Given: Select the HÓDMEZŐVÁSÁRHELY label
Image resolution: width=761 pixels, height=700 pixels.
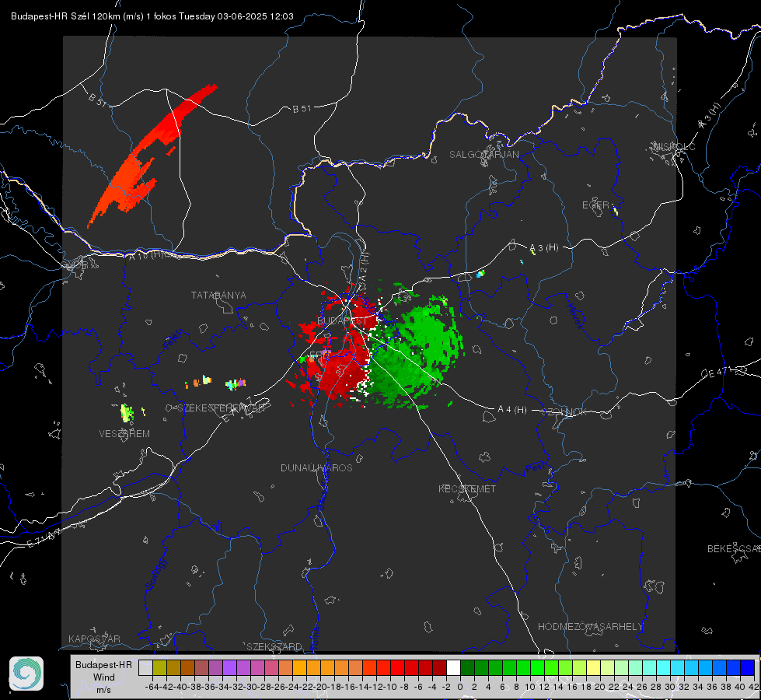Looking at the screenshot, I should pos(590,627).
